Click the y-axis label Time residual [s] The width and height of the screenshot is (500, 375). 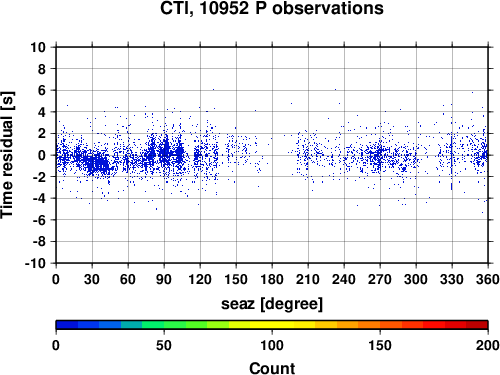(x=7, y=155)
